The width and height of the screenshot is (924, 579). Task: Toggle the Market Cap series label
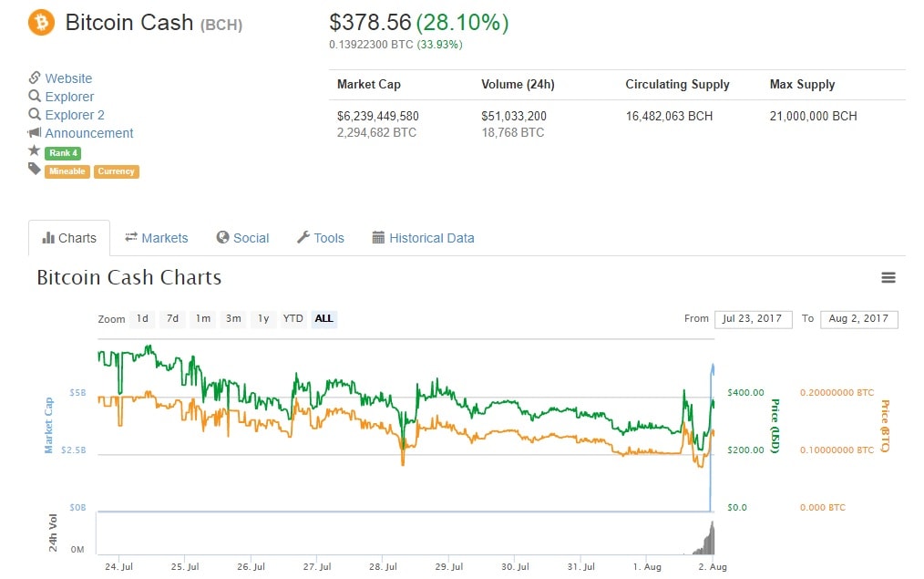pos(49,426)
